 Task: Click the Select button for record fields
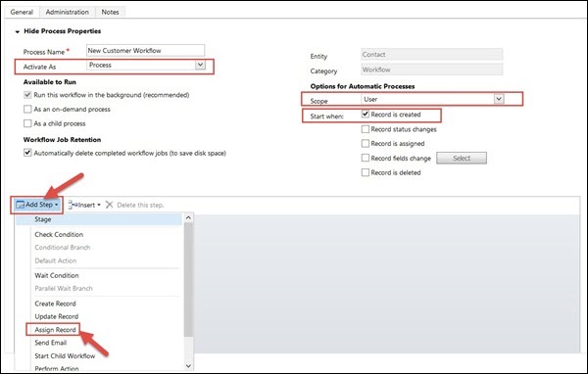click(x=462, y=159)
